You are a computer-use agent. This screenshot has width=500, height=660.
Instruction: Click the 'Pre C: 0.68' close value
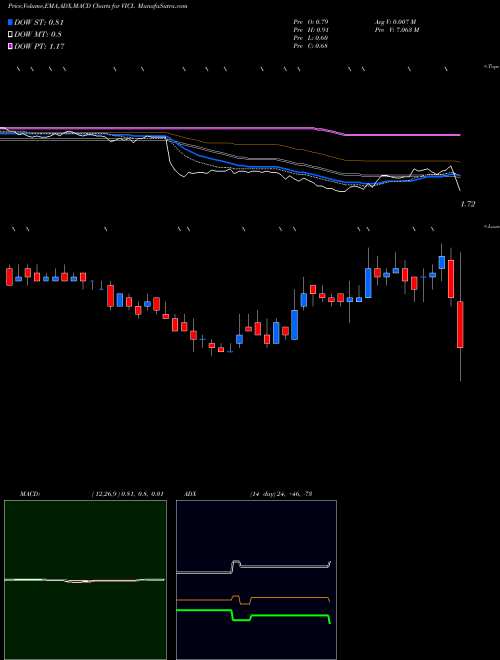click(311, 45)
